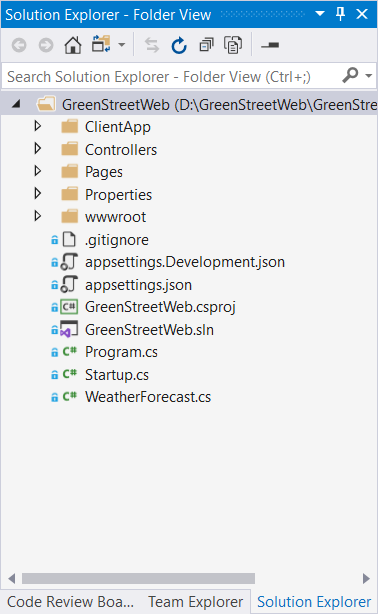The image size is (378, 614).
Task: Click the GreenStreetWeb.sln solution icon
Action: 69,329
